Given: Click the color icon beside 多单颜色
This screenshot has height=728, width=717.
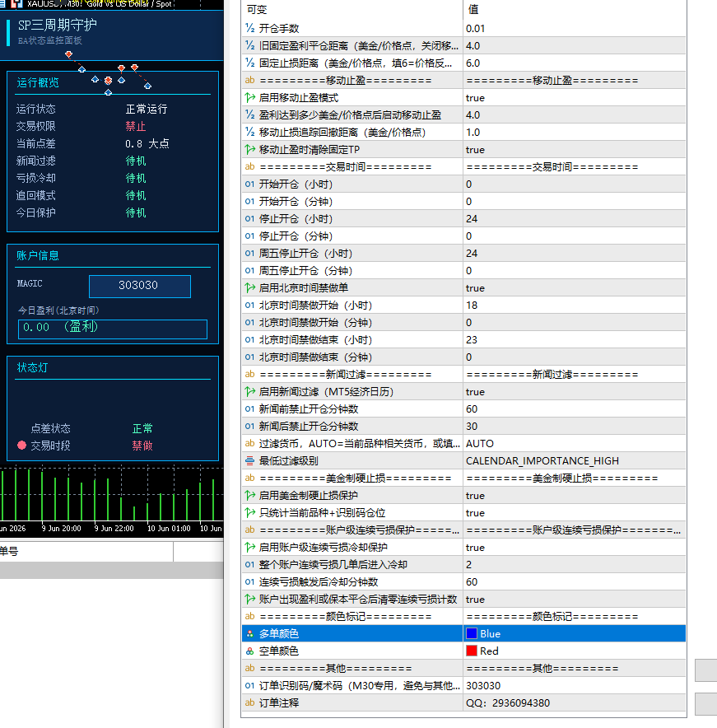Looking at the screenshot, I should pyautogui.click(x=249, y=634).
